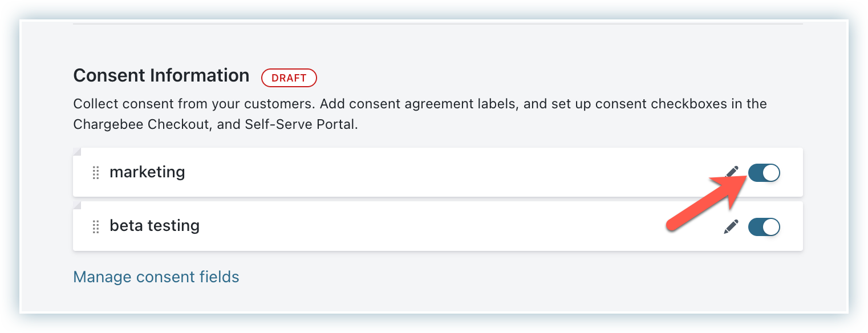
Task: Turn off the beta testing toggle
Action: [764, 227]
